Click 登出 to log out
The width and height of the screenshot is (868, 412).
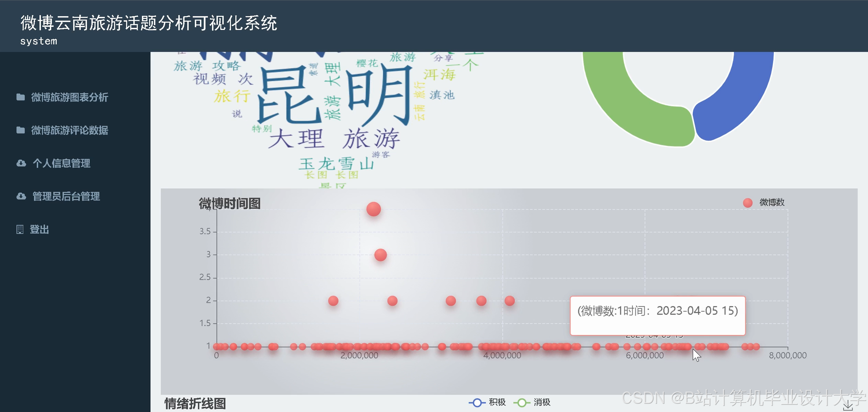click(x=39, y=229)
